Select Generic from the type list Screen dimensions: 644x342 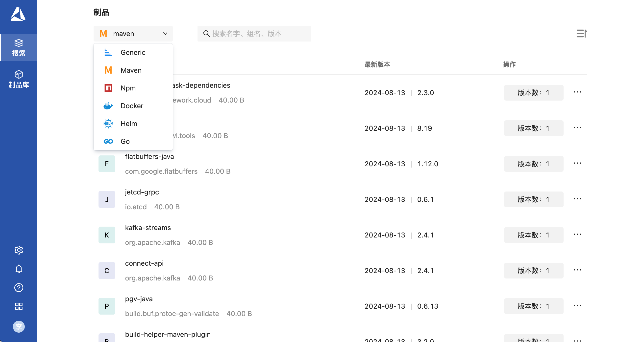click(133, 52)
